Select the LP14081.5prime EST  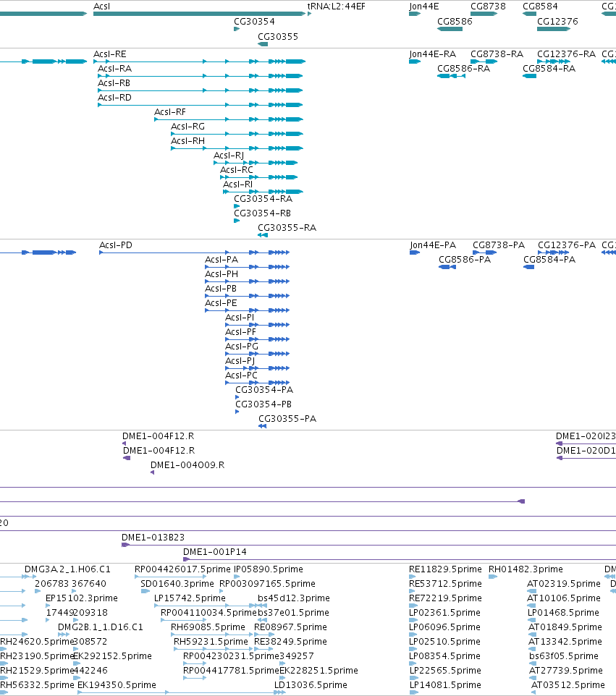(414, 692)
